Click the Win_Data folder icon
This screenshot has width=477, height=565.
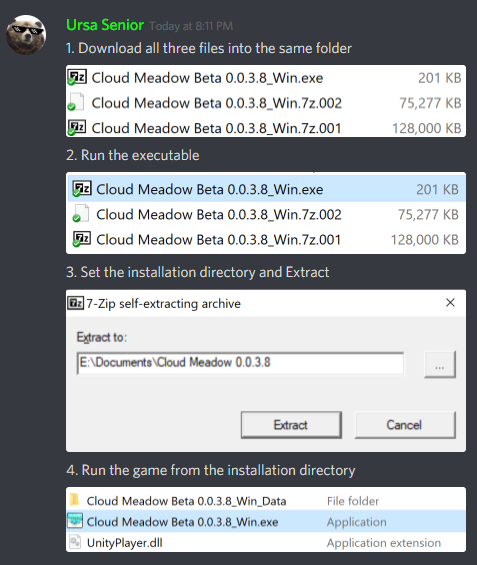click(x=75, y=500)
